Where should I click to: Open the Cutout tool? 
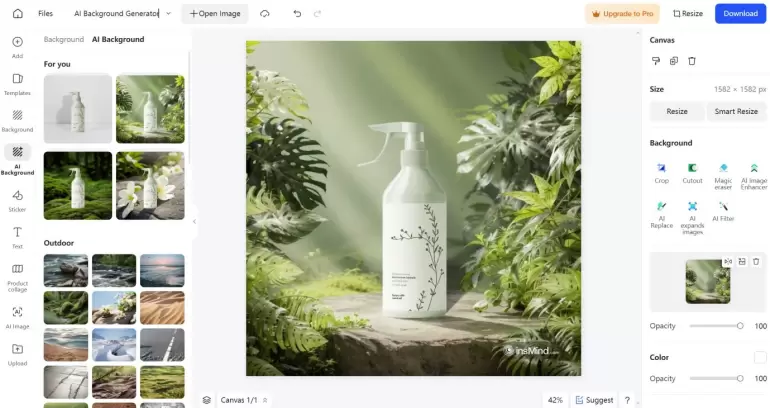(x=692, y=172)
